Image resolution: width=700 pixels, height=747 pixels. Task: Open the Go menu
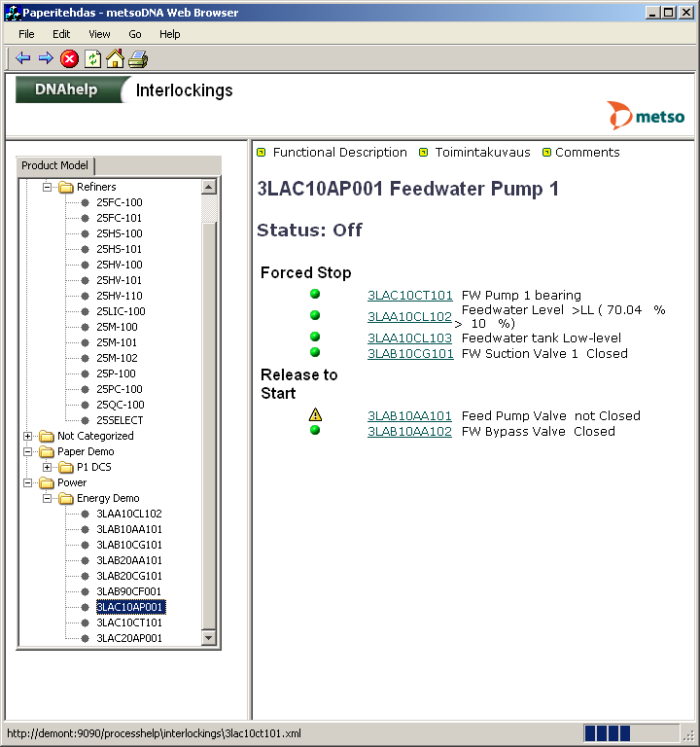pyautogui.click(x=135, y=34)
